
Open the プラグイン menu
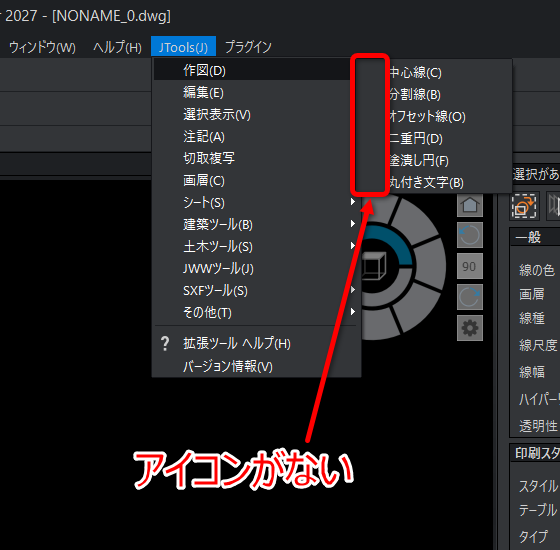[x=248, y=47]
